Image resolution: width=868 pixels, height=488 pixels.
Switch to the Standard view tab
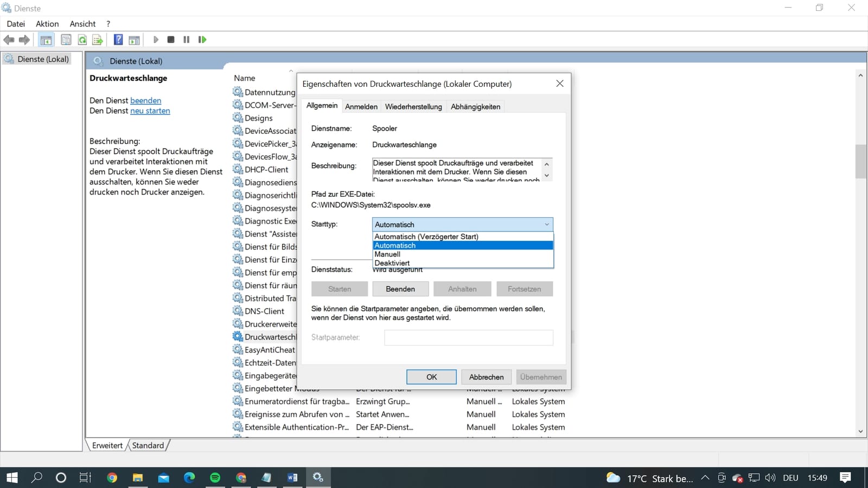[x=148, y=445]
